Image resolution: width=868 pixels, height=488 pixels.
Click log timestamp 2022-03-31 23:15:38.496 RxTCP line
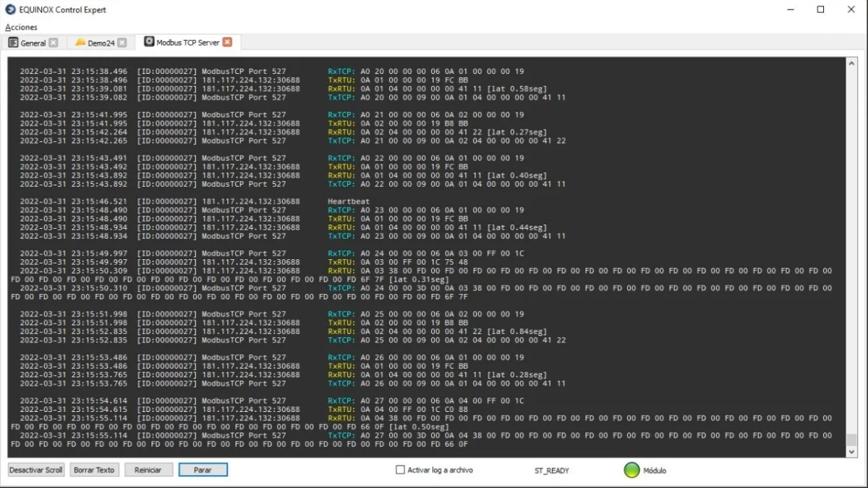272,71
